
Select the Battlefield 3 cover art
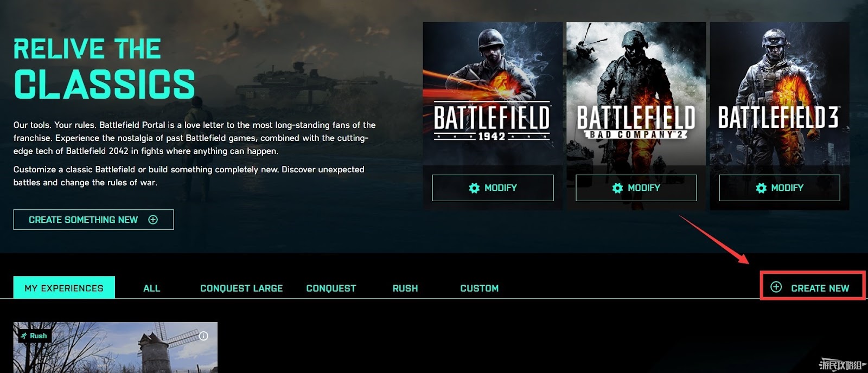(x=780, y=94)
